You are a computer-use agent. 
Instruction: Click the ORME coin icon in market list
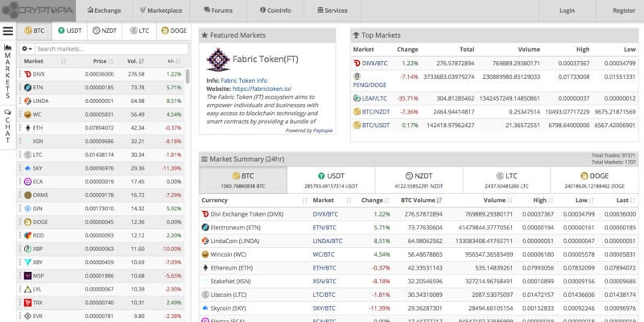[x=27, y=195]
